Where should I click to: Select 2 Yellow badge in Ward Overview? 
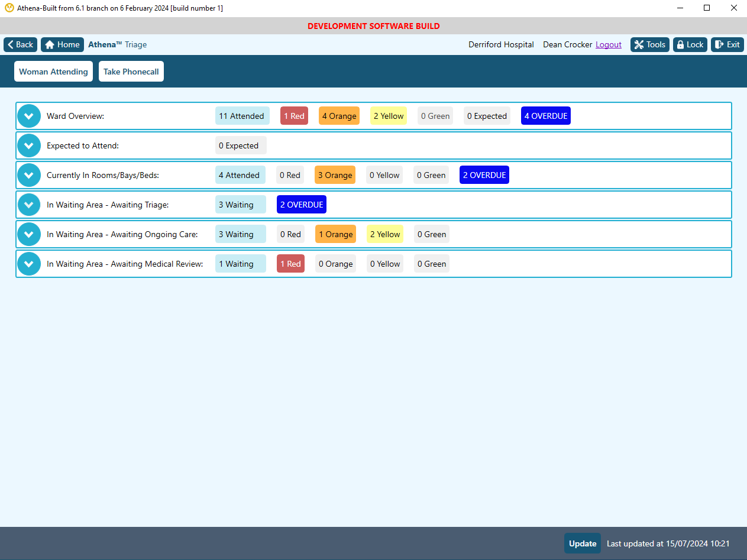tap(389, 116)
